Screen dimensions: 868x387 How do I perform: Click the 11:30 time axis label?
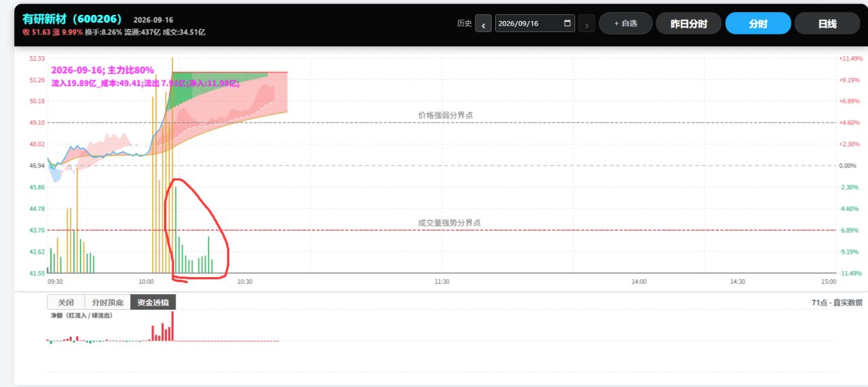(x=441, y=281)
